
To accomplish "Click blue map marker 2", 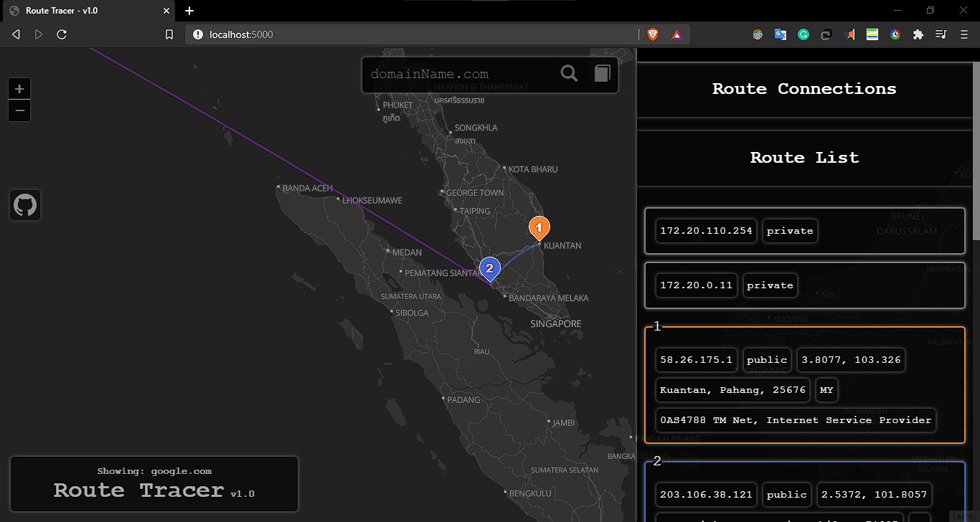I will [x=490, y=269].
